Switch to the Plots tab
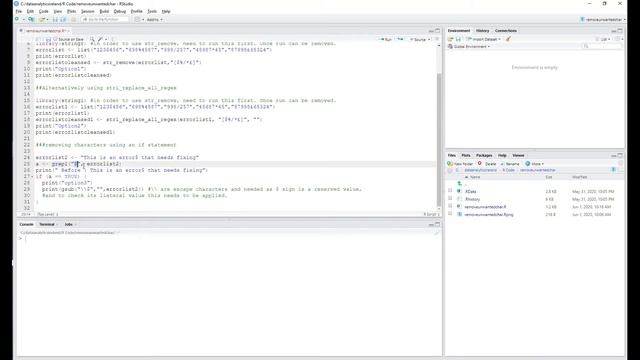The width and height of the screenshot is (640, 360). [466, 156]
